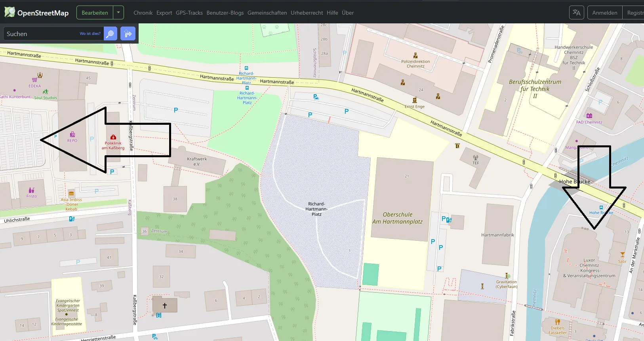This screenshot has width=644, height=341.
Task: Open the Export menu item
Action: click(x=164, y=13)
